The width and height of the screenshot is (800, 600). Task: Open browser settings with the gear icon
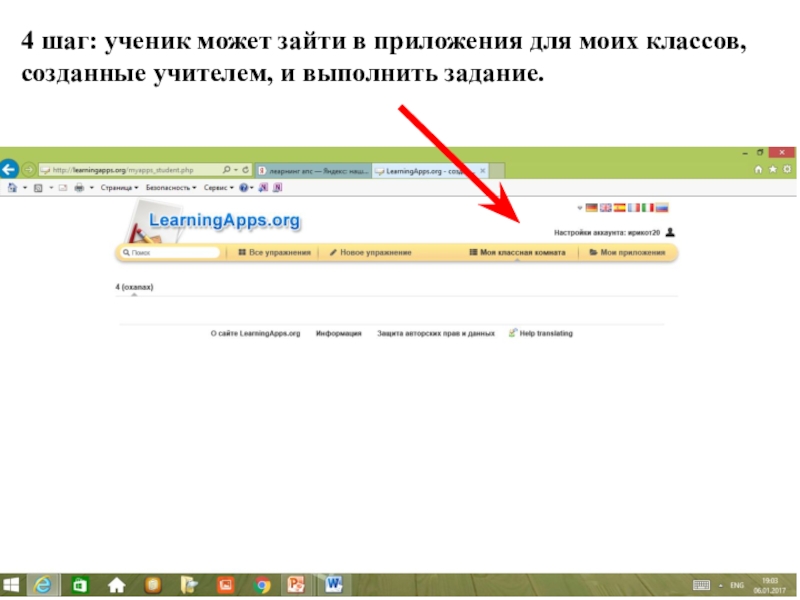pos(787,169)
